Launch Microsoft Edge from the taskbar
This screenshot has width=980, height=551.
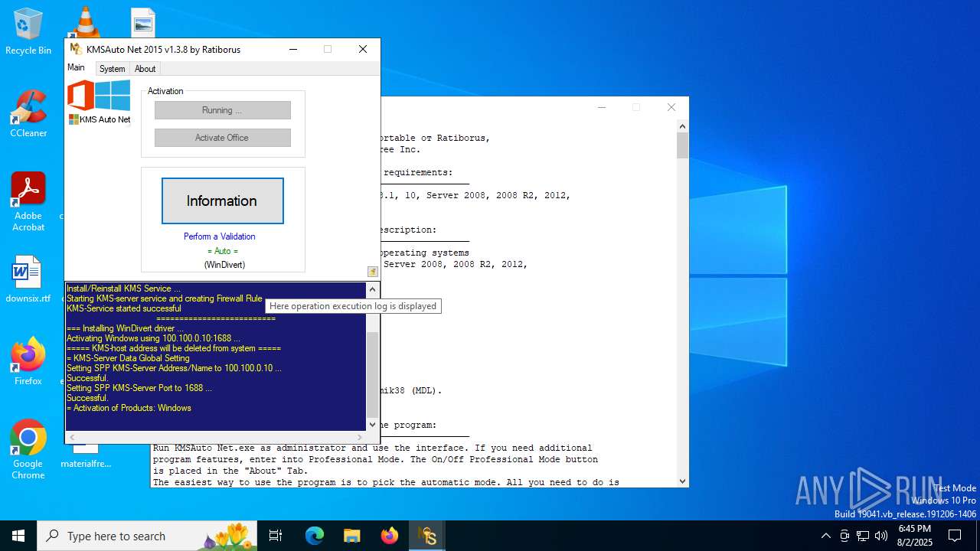(x=315, y=536)
